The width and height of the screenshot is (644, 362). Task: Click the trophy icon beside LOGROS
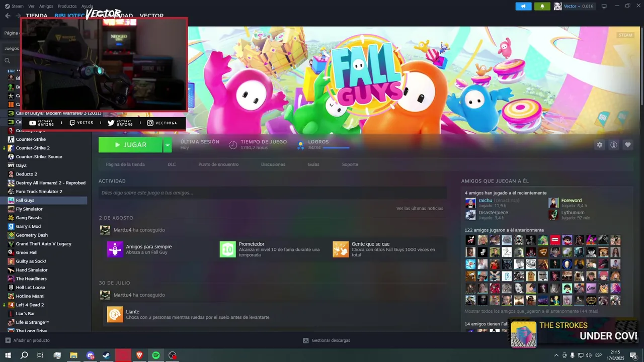click(x=300, y=145)
